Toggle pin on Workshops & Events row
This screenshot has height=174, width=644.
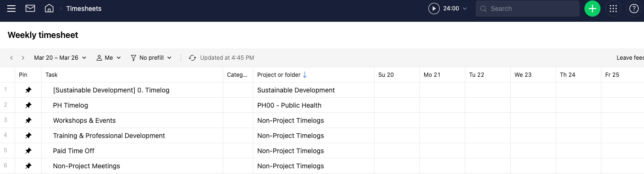tap(28, 120)
